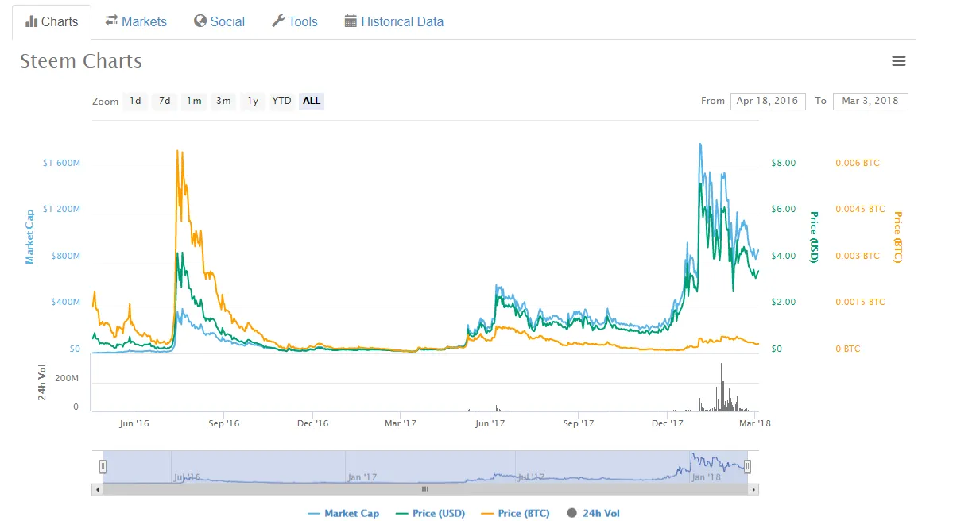Click the navigator scrollbar grip
980x521 pixels.
[425, 489]
